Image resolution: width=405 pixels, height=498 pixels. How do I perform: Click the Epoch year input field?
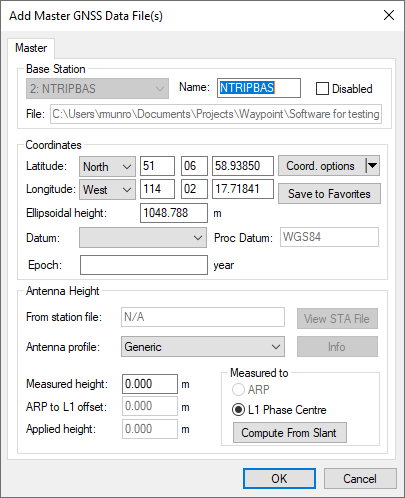[x=144, y=265]
